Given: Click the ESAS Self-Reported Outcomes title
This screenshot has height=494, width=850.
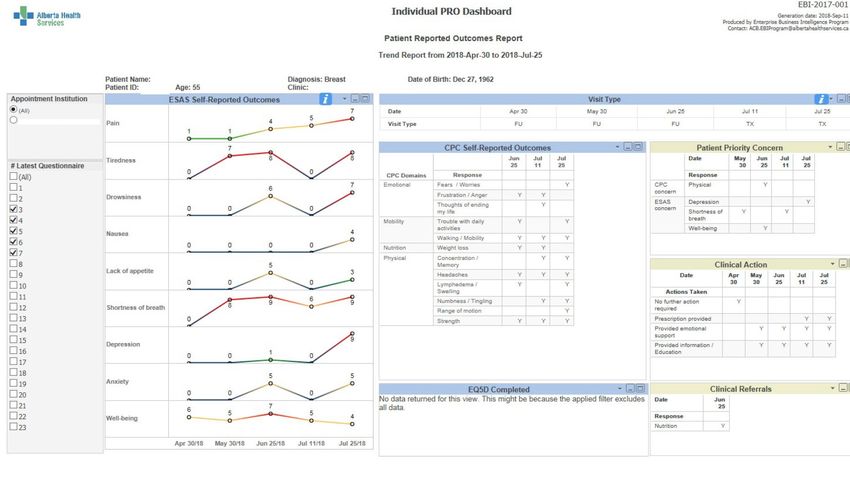Looking at the screenshot, I should (224, 100).
